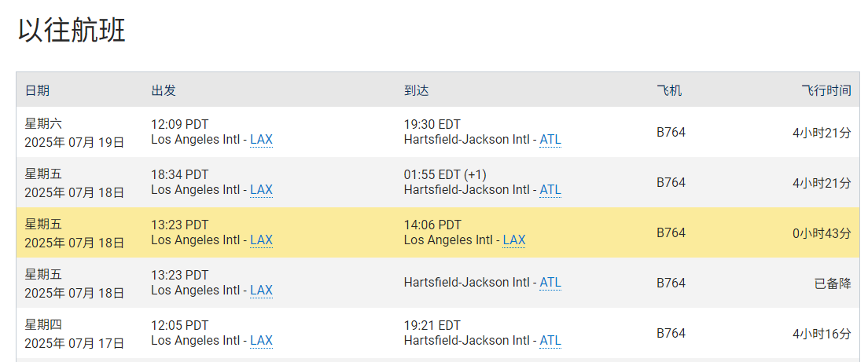Open LAX arrival link in highlighted yellow row
Image resolution: width=868 pixels, height=362 pixels.
pyautogui.click(x=513, y=240)
